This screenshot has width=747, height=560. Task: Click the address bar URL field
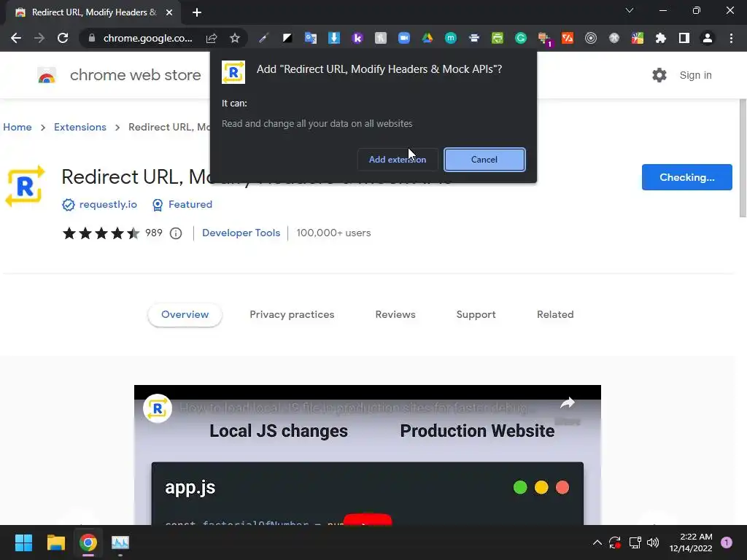(x=147, y=38)
